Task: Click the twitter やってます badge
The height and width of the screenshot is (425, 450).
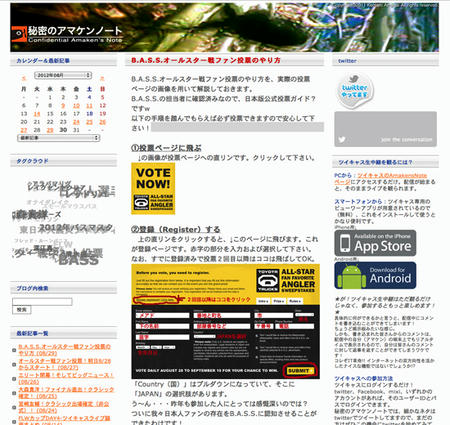Action: (x=354, y=91)
